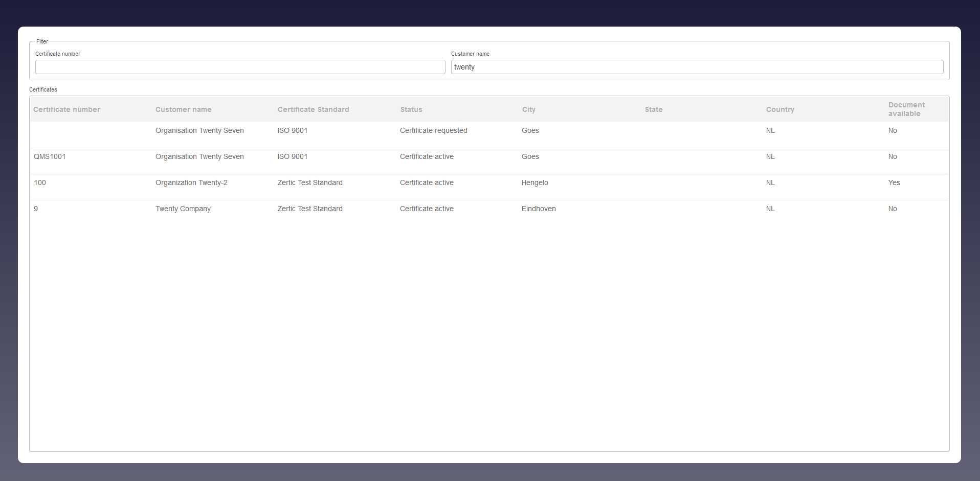The width and height of the screenshot is (980, 481).
Task: Click the Country column header
Action: click(x=779, y=109)
